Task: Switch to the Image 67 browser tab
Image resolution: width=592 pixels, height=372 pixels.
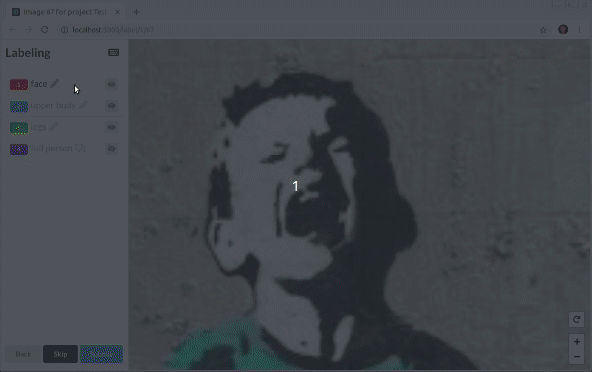Action: (65, 12)
